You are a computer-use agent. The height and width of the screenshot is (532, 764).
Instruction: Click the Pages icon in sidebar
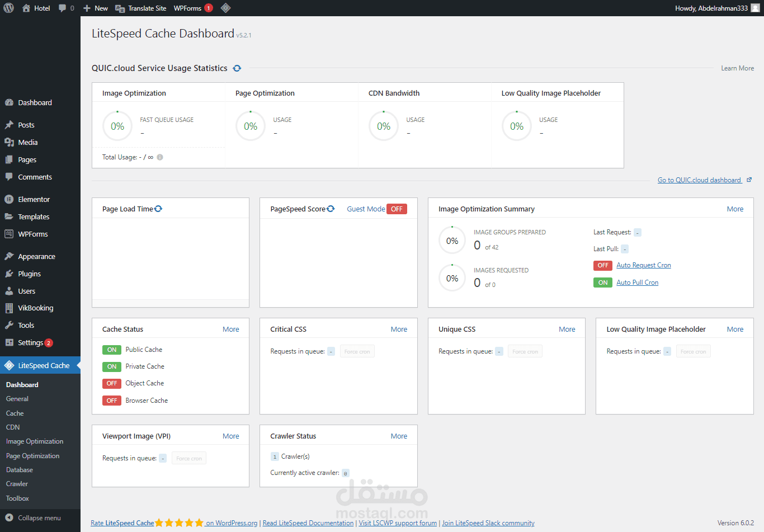tap(9, 159)
